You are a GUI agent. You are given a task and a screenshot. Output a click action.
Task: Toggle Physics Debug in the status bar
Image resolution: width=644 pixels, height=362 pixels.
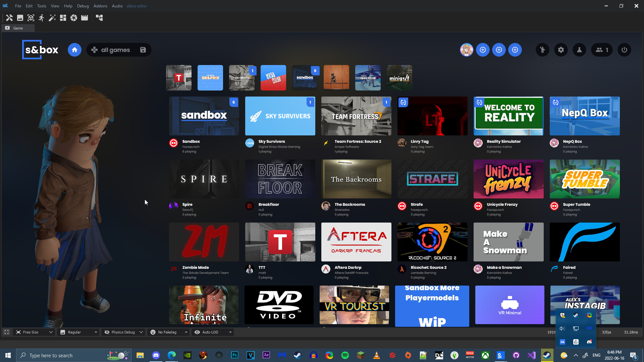pyautogui.click(x=123, y=332)
